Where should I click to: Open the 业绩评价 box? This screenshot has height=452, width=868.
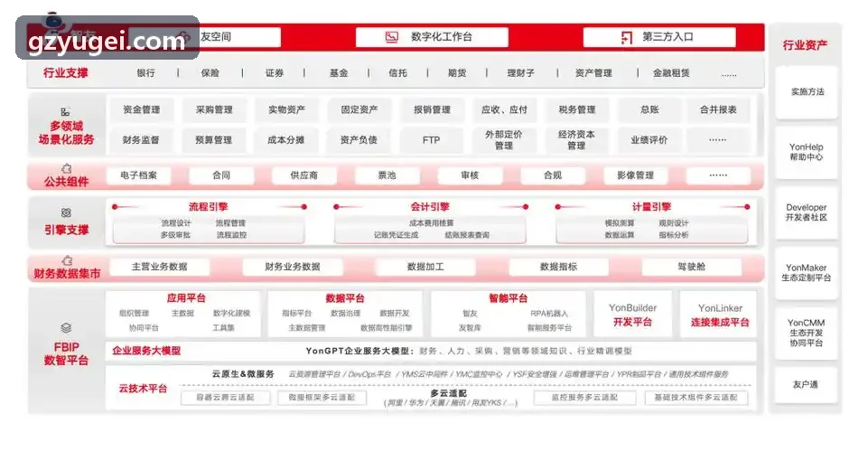pos(649,140)
